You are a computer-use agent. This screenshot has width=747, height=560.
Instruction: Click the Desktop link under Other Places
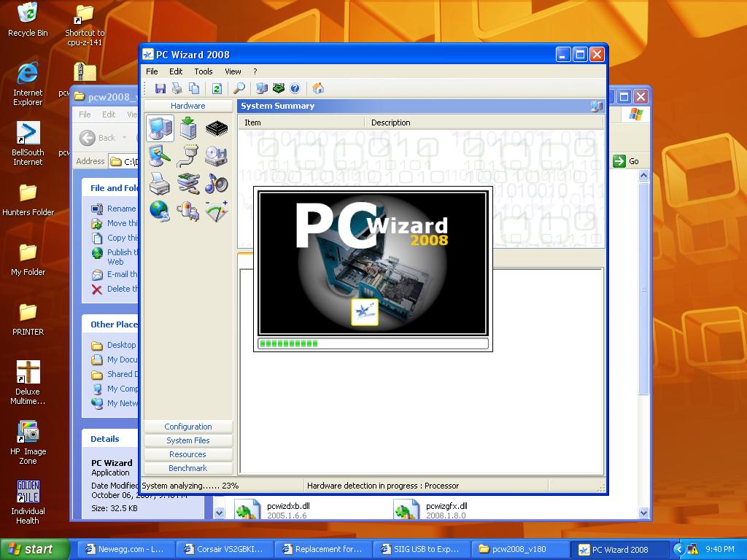(122, 345)
